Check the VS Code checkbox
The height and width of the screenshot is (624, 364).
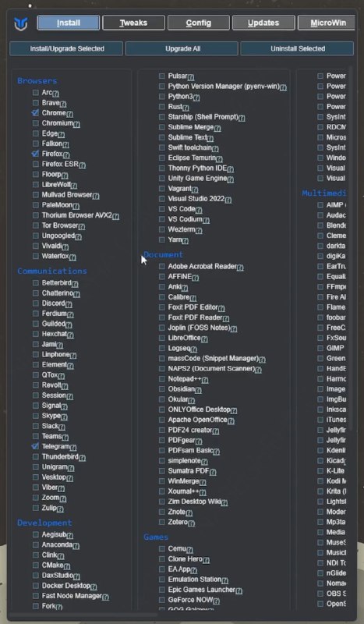(x=161, y=209)
